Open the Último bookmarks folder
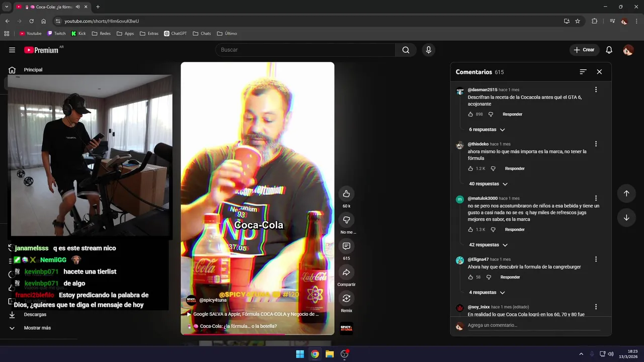 [227, 34]
